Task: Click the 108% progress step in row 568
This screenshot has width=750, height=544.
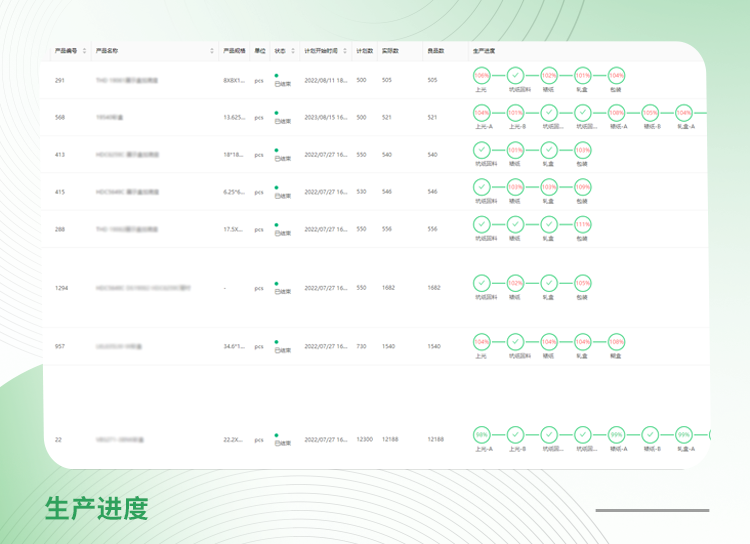Action: [616, 113]
